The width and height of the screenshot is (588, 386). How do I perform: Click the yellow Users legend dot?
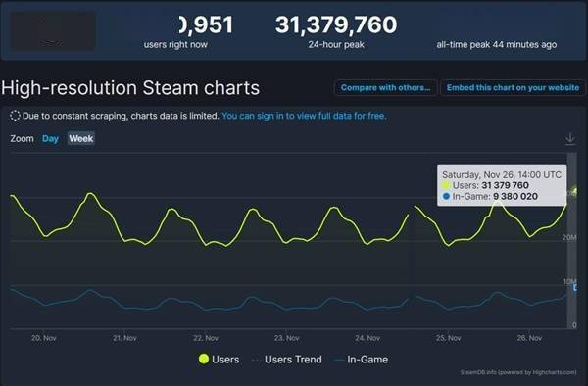point(204,359)
